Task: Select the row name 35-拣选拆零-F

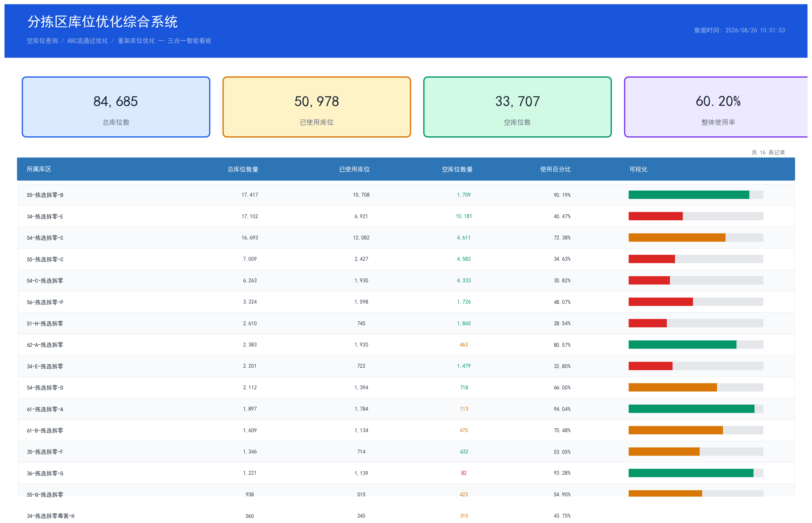Action: pos(45,452)
